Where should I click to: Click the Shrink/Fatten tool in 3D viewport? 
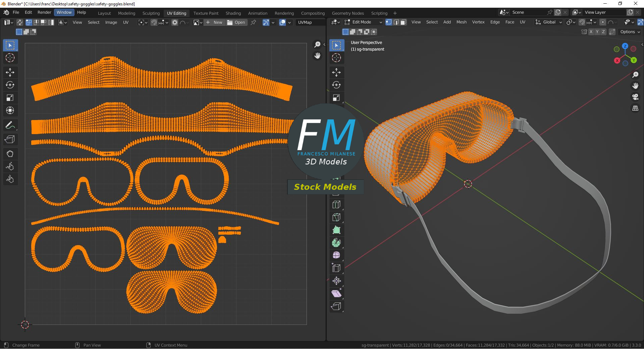[x=336, y=281]
